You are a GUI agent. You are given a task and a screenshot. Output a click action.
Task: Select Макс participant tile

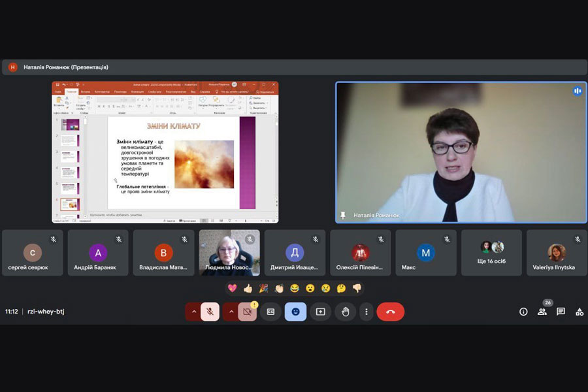click(426, 253)
